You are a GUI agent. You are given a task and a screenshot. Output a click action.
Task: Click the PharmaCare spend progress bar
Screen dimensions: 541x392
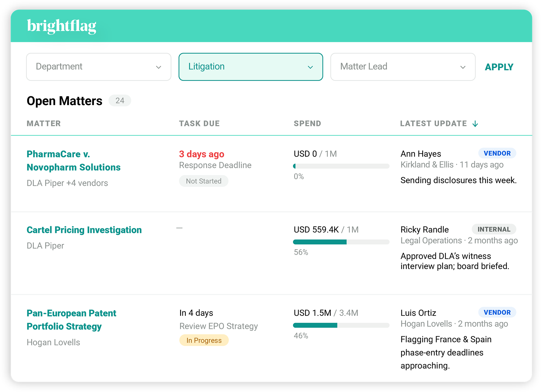(341, 166)
